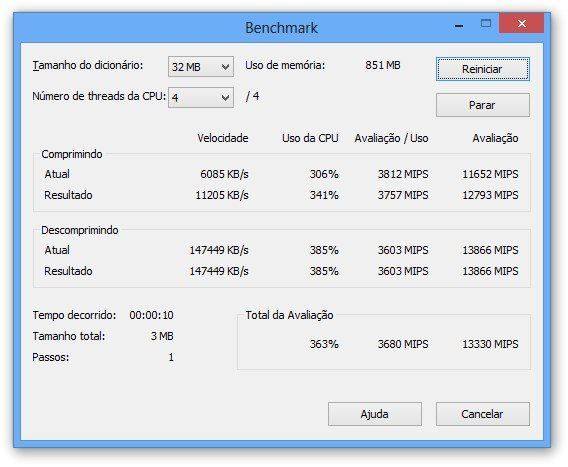
Task: Click the Comprimindo Resultado speed value
Action: [x=222, y=195]
